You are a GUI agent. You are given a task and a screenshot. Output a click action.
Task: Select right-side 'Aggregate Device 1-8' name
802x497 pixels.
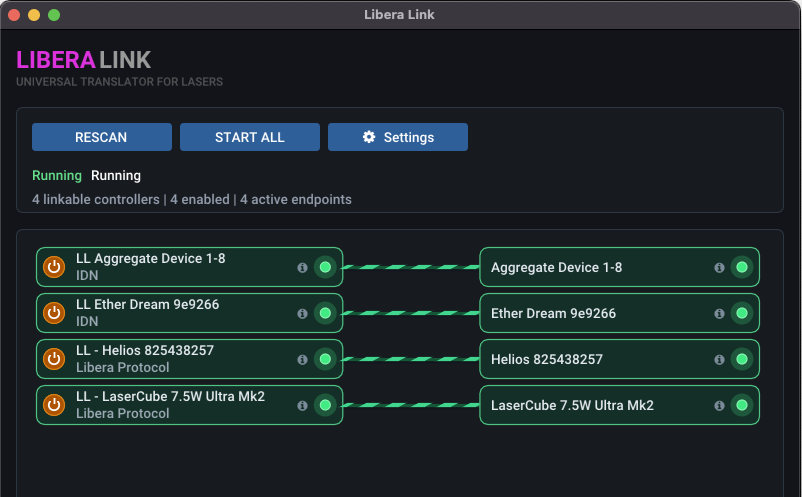[556, 267]
